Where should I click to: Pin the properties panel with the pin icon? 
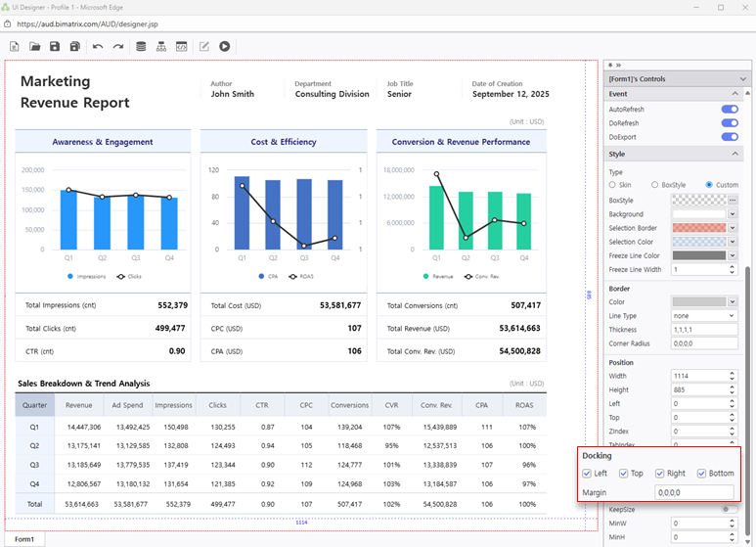(x=611, y=65)
